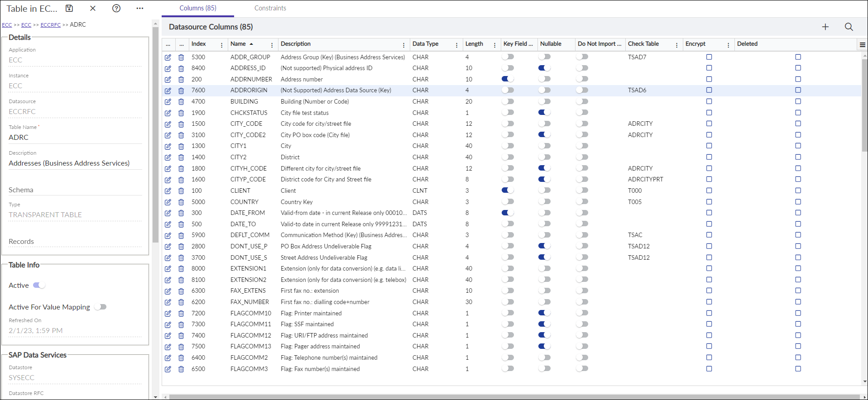Open the Description column header menu
This screenshot has height=400, width=868.
(x=403, y=45)
